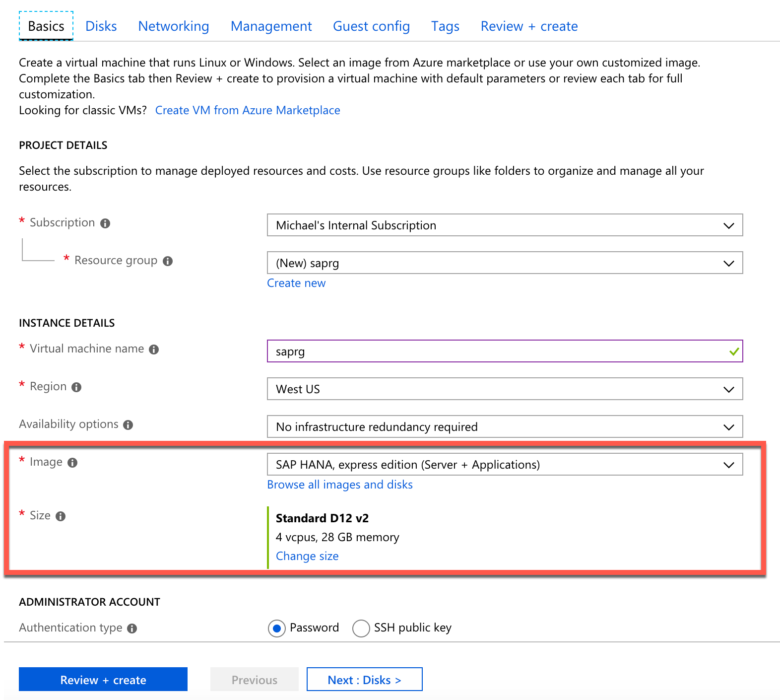Click the Region info icon
The image size is (780, 700).
[76, 387]
